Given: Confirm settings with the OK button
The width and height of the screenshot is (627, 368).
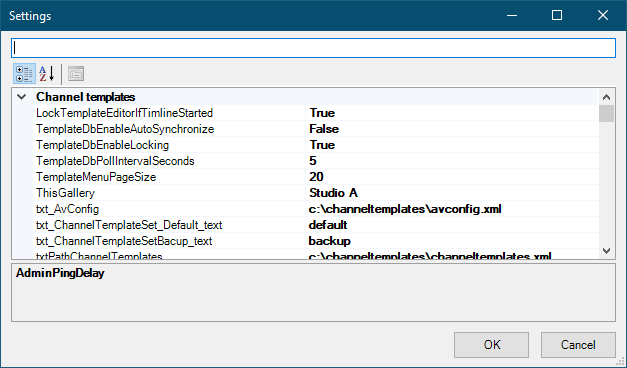Looking at the screenshot, I should (x=491, y=345).
